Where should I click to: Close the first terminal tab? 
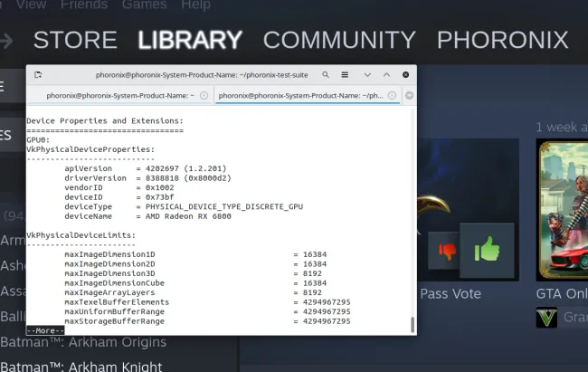[204, 95]
